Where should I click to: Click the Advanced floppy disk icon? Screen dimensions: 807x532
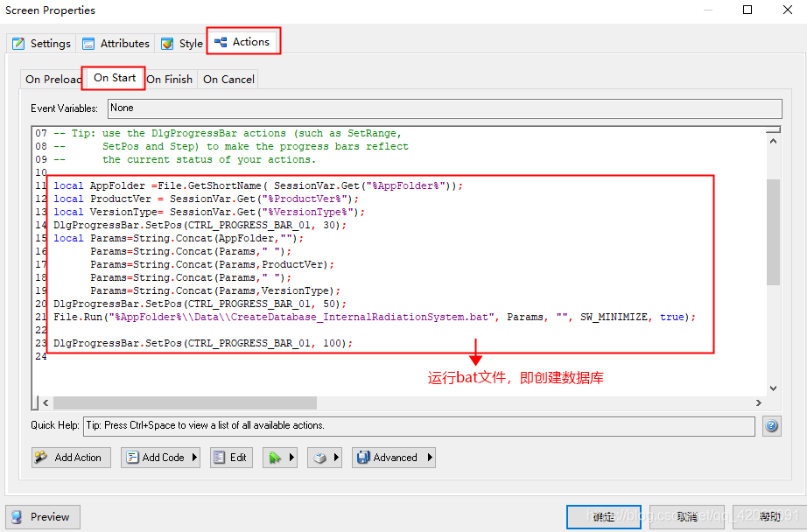point(363,458)
